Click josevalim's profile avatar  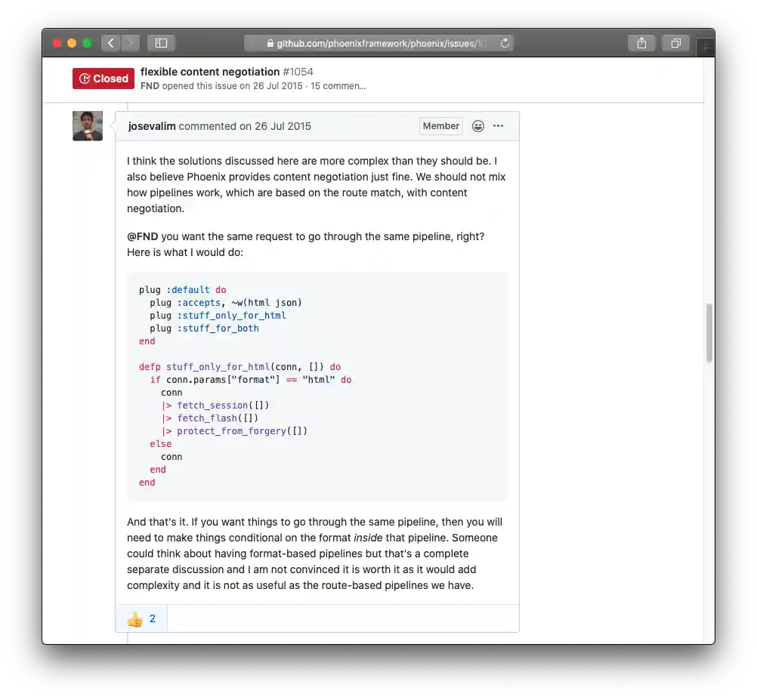(88, 125)
